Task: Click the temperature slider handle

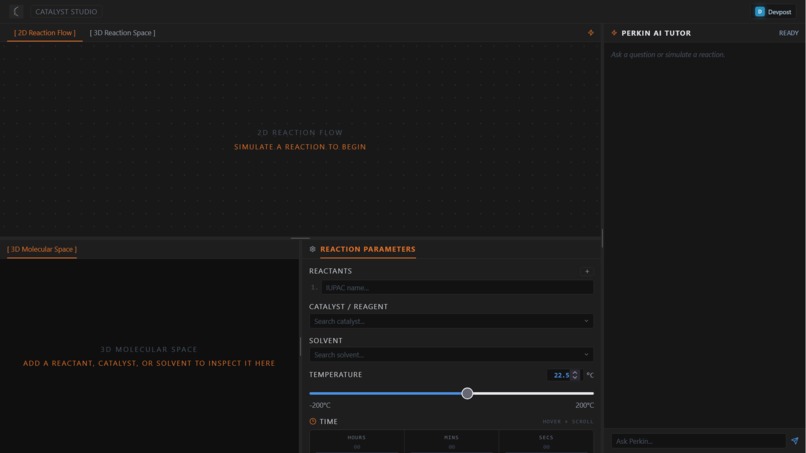Action: pyautogui.click(x=467, y=393)
